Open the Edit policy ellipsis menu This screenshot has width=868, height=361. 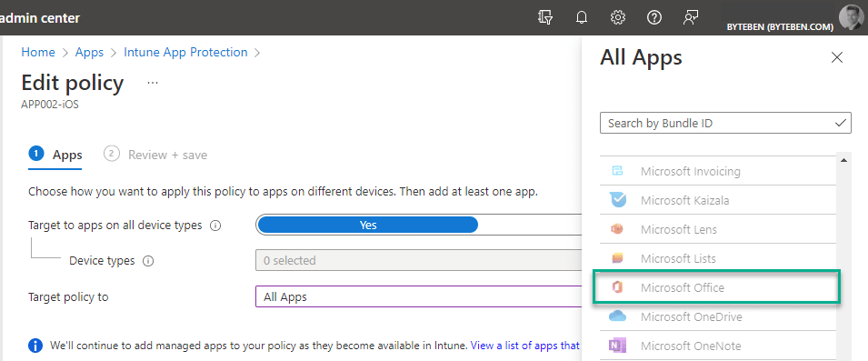pos(153,83)
